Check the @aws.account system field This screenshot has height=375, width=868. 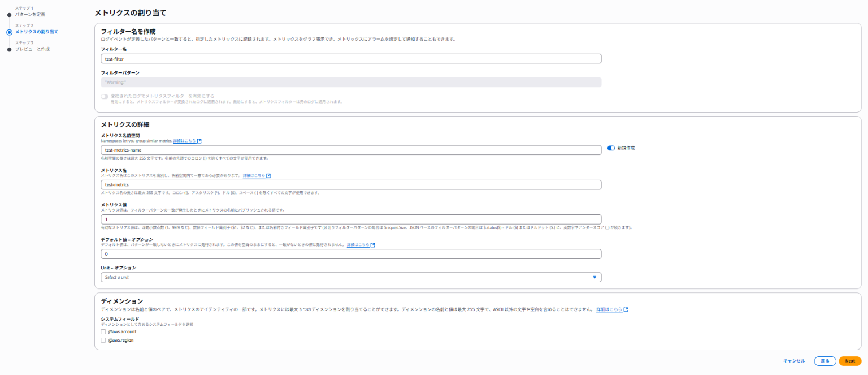point(103,332)
